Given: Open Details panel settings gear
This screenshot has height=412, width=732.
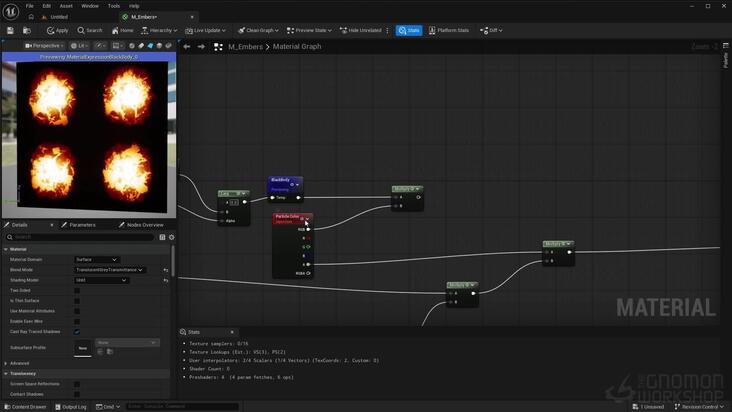Looking at the screenshot, I should [x=171, y=237].
